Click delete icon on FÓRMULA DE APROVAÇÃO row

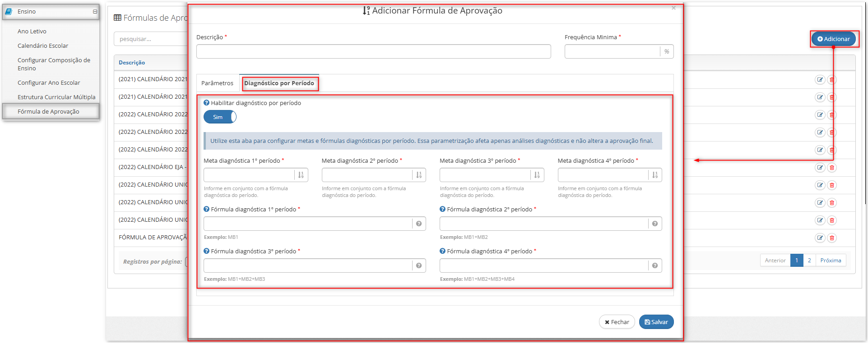pos(832,238)
